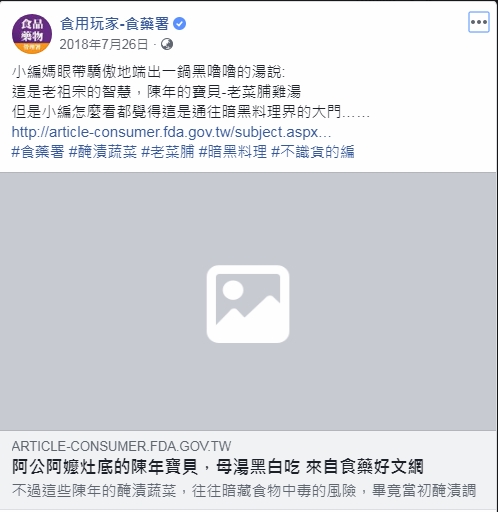Click the blue verified badge icon
The width and height of the screenshot is (498, 512).
pos(180,24)
